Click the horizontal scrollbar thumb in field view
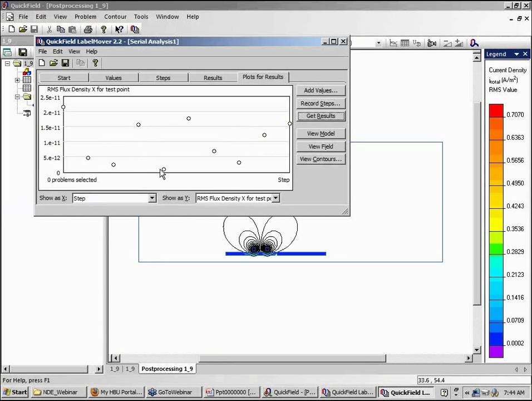 293,358
